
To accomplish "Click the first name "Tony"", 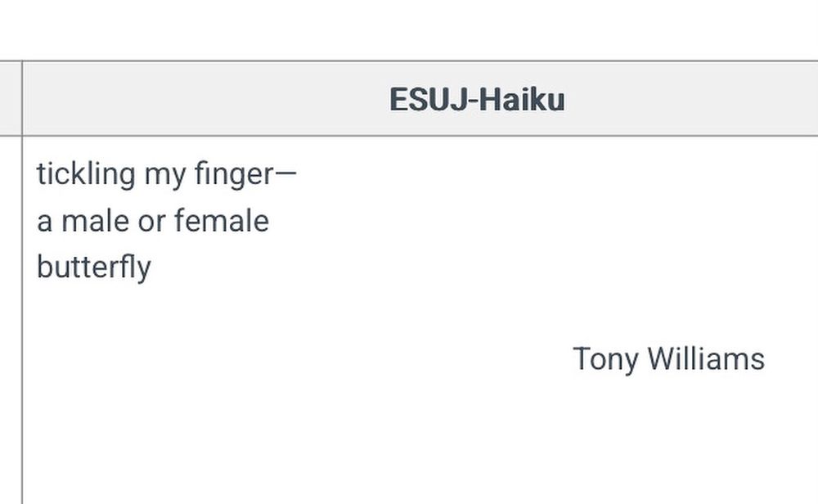I will [605, 359].
